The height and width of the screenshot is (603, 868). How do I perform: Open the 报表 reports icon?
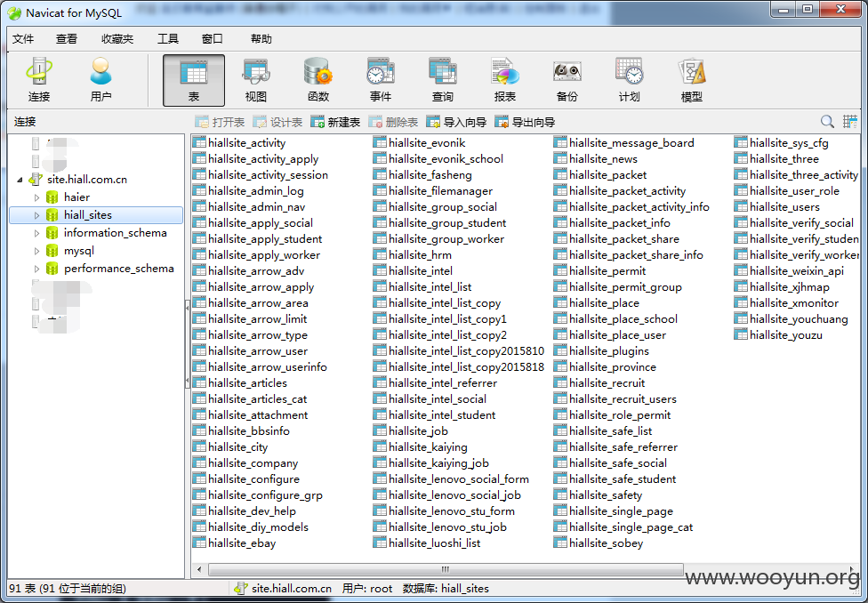(505, 80)
